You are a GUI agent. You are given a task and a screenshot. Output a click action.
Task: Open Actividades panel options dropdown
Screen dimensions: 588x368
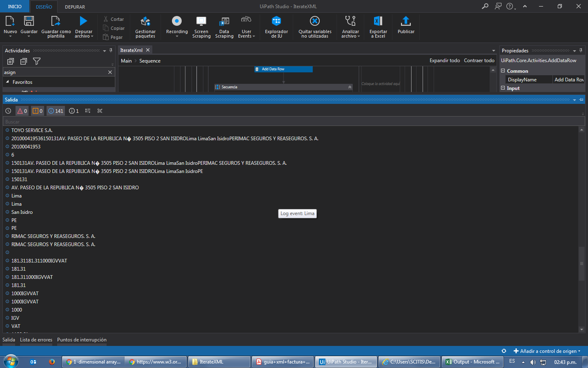105,51
